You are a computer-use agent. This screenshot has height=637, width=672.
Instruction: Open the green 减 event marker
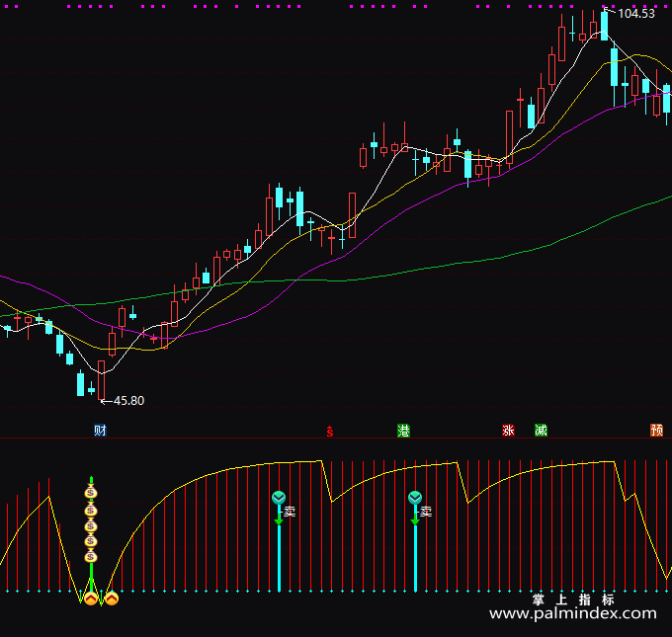541,430
